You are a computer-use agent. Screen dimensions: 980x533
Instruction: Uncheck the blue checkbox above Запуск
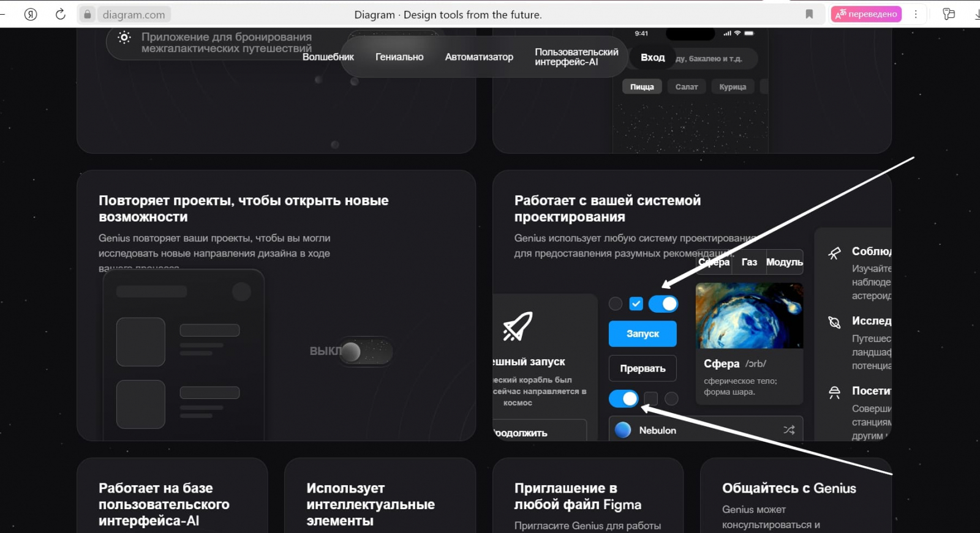(636, 304)
